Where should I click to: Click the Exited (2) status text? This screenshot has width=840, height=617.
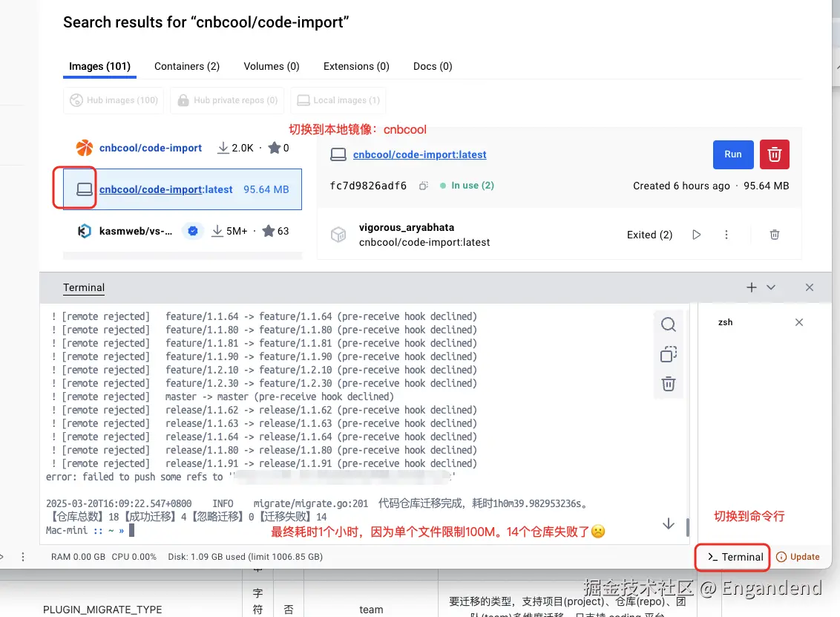(649, 235)
